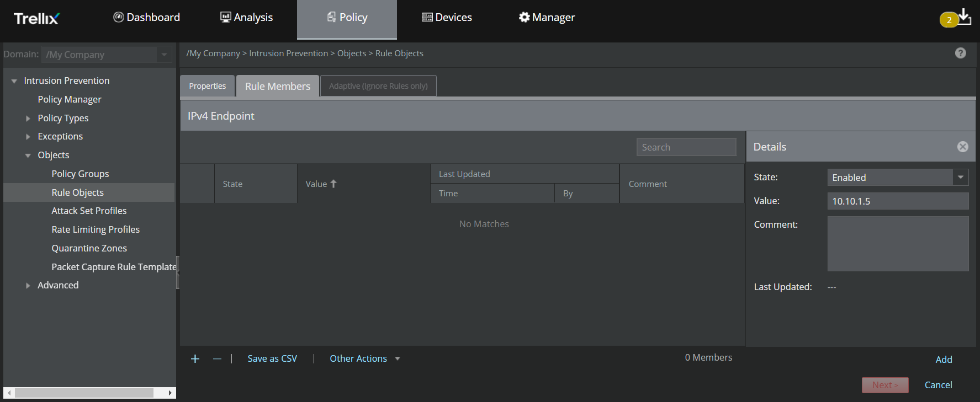This screenshot has width=980, height=402.
Task: Select the Policy menu
Action: click(x=347, y=19)
